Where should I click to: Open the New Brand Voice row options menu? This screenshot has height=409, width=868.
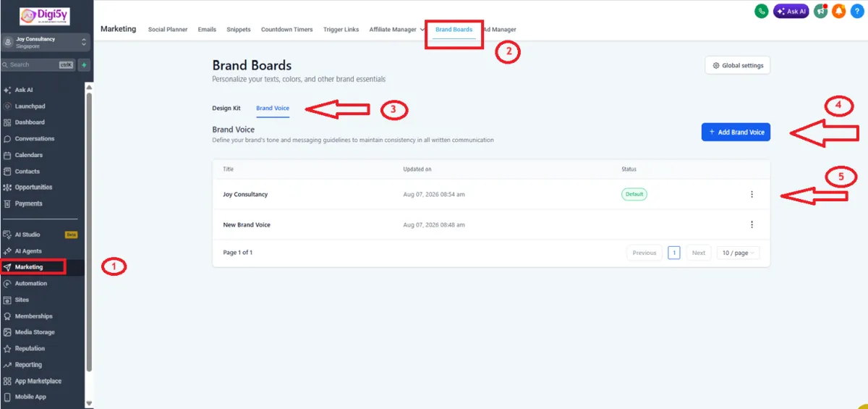pos(752,224)
